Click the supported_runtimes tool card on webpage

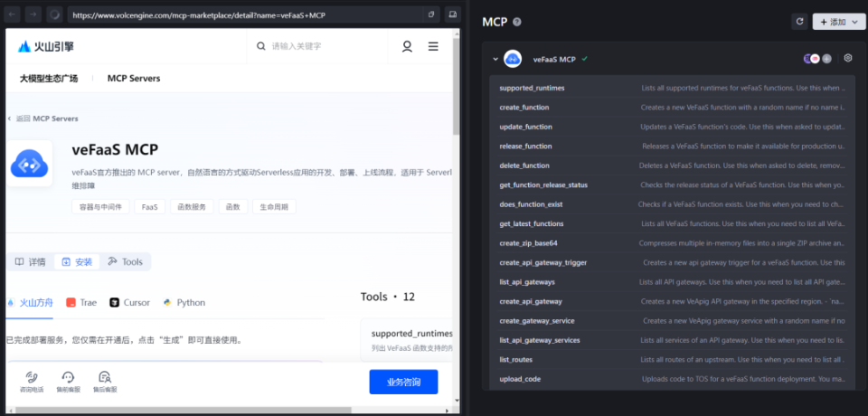[x=407, y=341]
